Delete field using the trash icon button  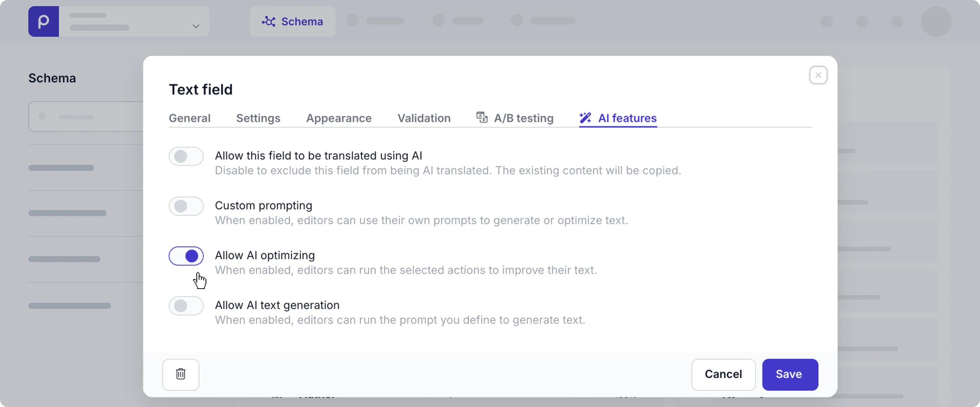pyautogui.click(x=181, y=374)
